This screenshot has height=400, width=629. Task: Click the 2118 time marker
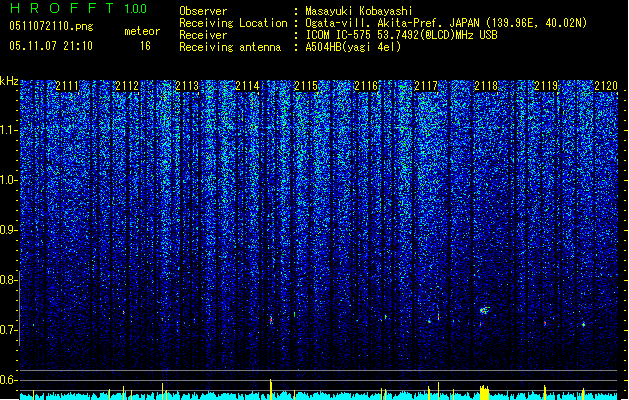pyautogui.click(x=486, y=86)
